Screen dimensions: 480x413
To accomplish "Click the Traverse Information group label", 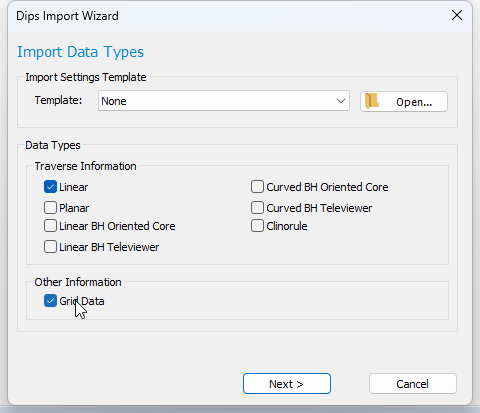I will coord(85,166).
